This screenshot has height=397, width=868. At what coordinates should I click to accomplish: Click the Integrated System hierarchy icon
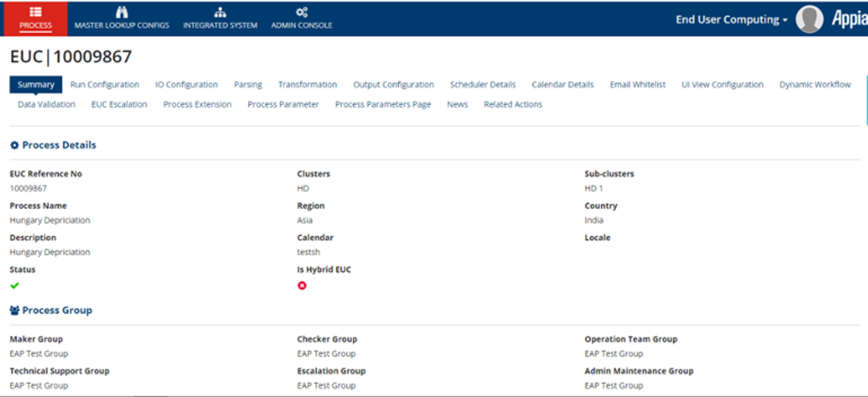220,12
